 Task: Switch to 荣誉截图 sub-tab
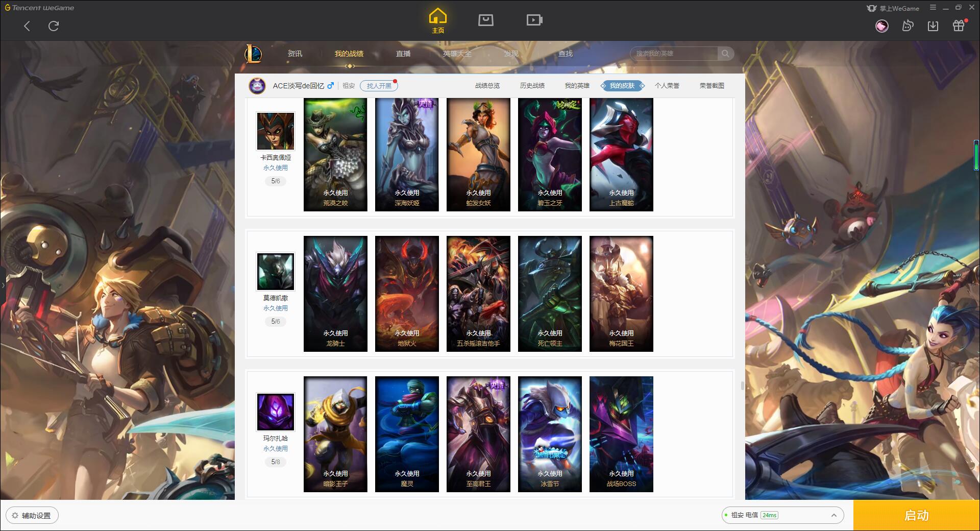[712, 86]
